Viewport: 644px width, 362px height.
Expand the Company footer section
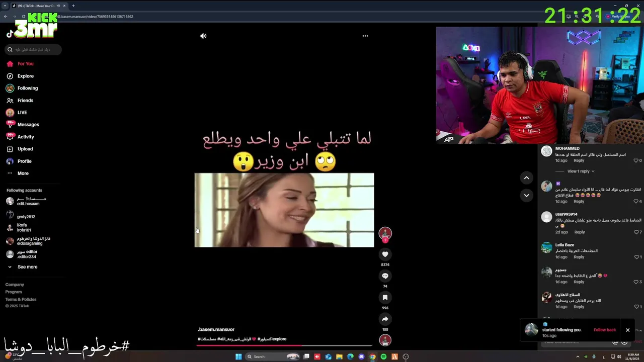click(x=15, y=285)
